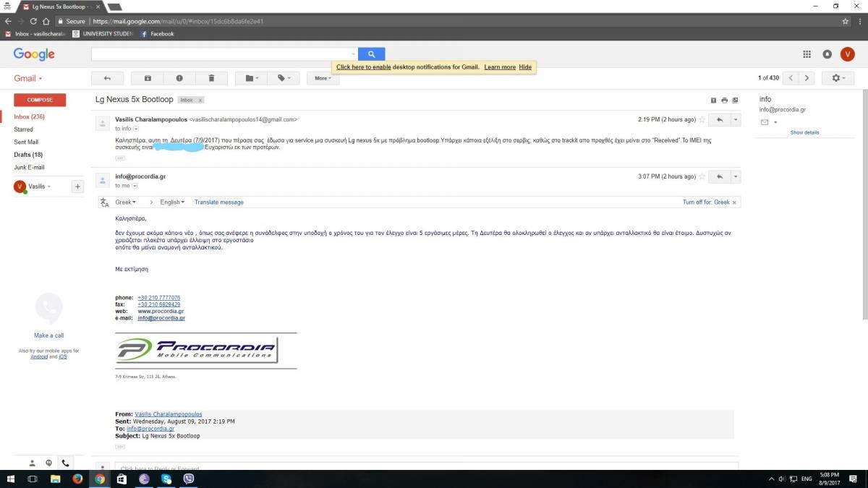Star the 3:07 PM message

tap(702, 176)
